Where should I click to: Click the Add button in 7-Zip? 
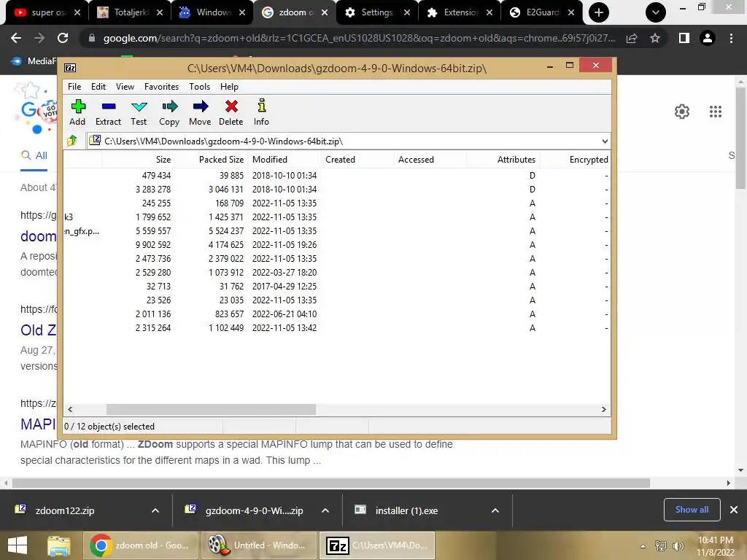point(77,112)
